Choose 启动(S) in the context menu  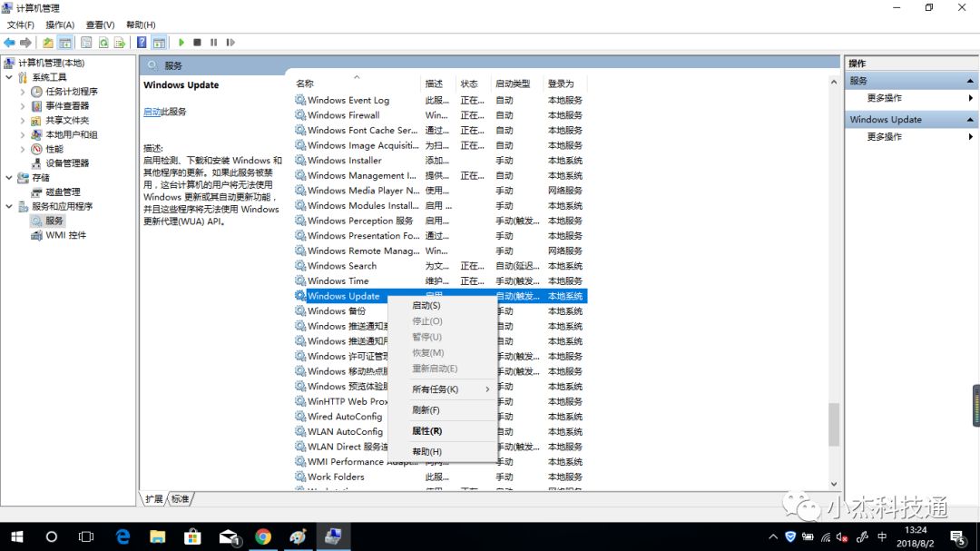(443, 305)
